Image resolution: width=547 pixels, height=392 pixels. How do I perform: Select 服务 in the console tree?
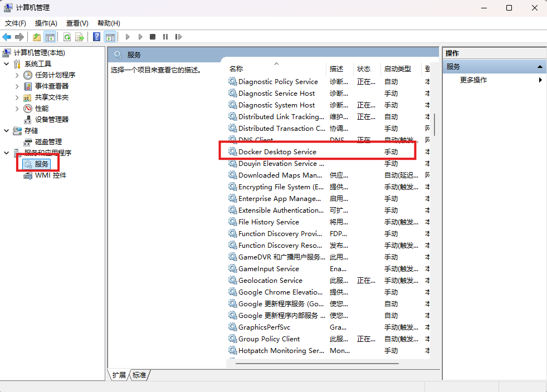36,164
